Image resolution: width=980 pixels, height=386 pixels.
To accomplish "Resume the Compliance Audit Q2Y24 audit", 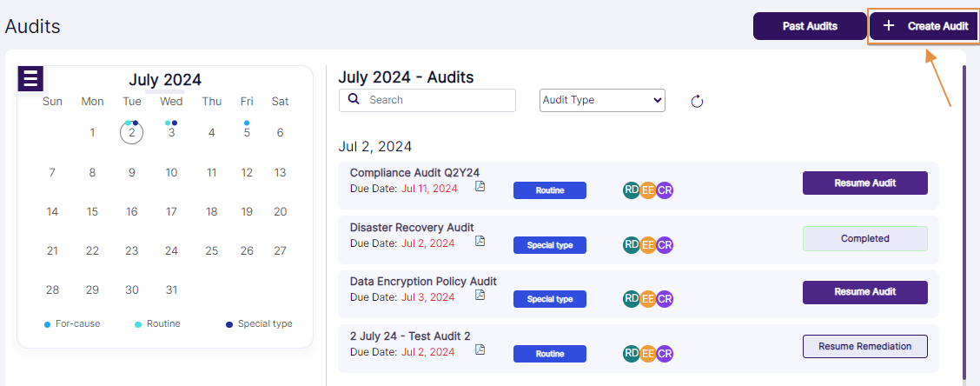I will coord(865,183).
